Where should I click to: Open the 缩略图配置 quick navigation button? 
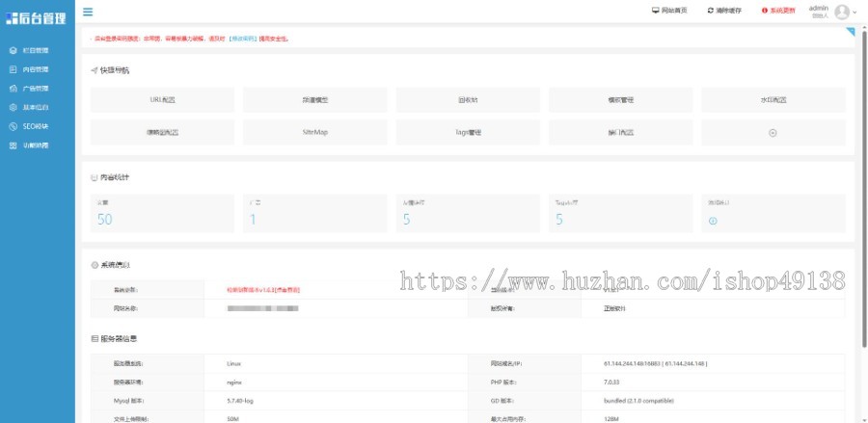click(162, 133)
